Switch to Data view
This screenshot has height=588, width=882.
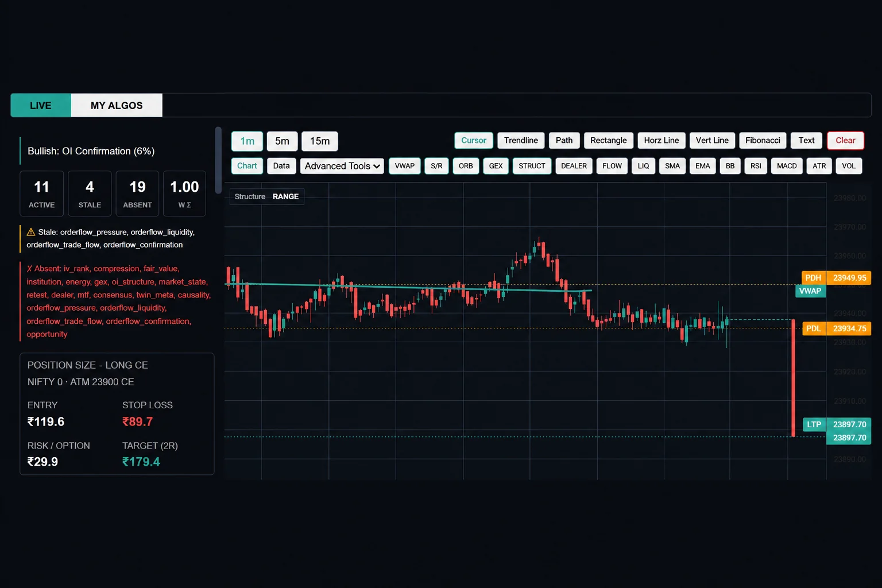point(281,166)
